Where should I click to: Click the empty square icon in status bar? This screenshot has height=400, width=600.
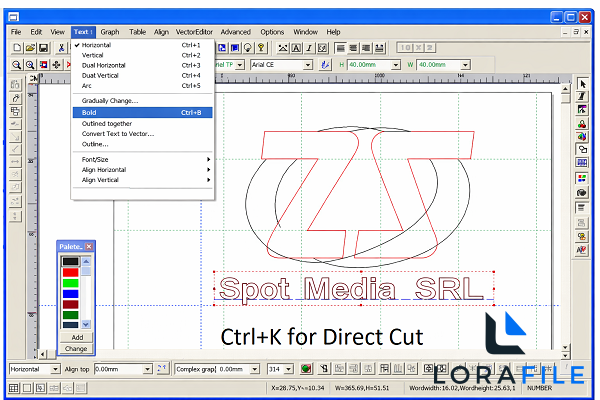pyautogui.click(x=27, y=388)
